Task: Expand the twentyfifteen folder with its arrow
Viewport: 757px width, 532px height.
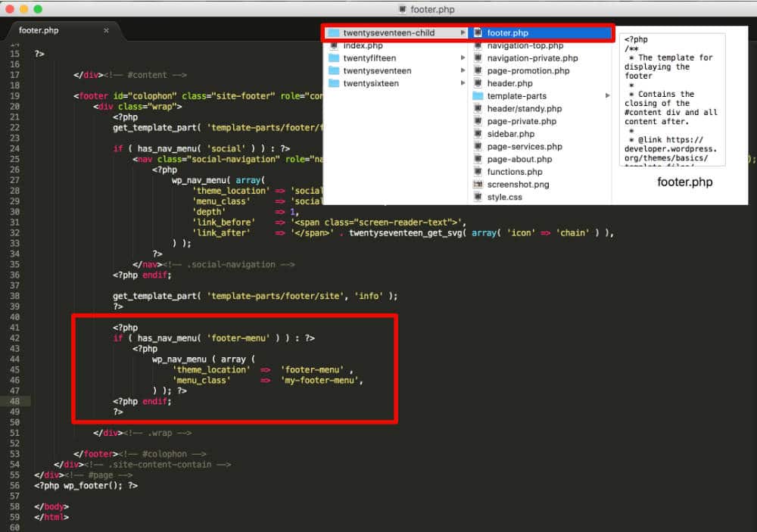Action: pyautogui.click(x=463, y=58)
